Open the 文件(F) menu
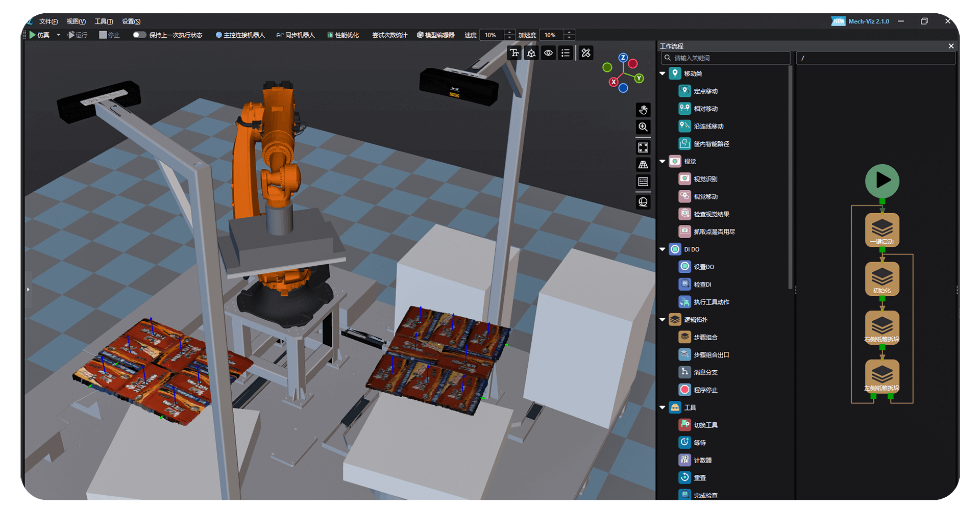 [48, 21]
